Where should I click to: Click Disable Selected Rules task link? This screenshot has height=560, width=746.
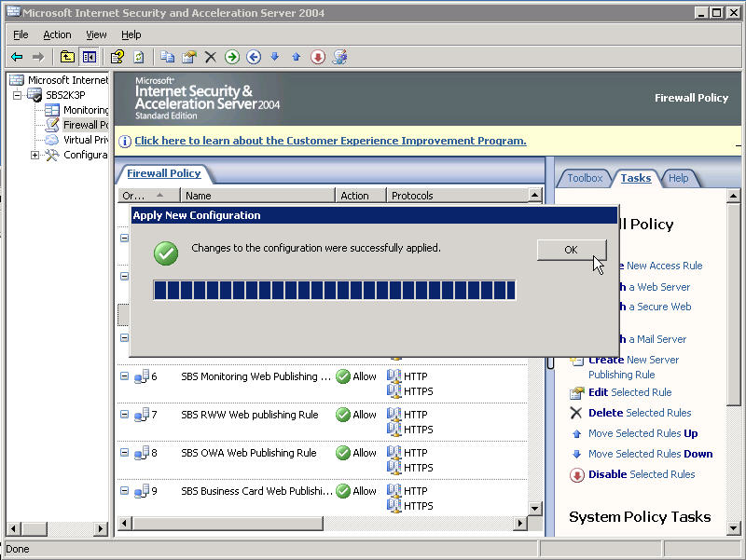(x=642, y=474)
